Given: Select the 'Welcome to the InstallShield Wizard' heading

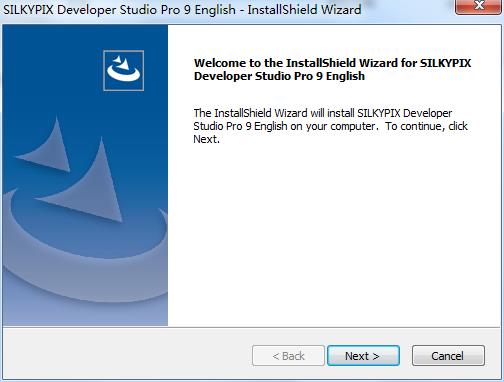Looking at the screenshot, I should [332, 69].
